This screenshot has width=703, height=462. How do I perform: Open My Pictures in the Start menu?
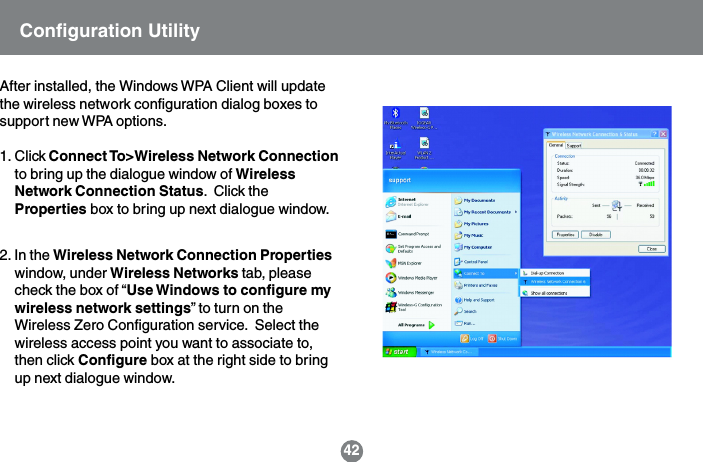(471, 224)
